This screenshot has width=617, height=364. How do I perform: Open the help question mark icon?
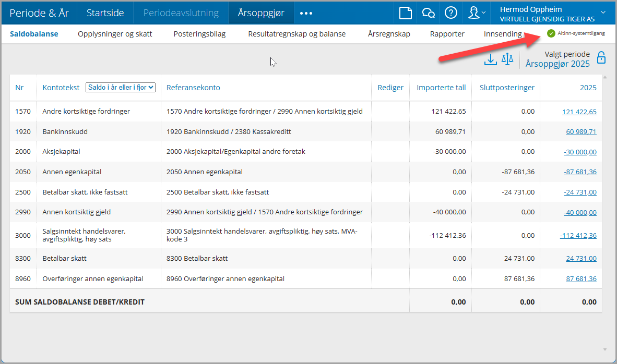pos(451,13)
